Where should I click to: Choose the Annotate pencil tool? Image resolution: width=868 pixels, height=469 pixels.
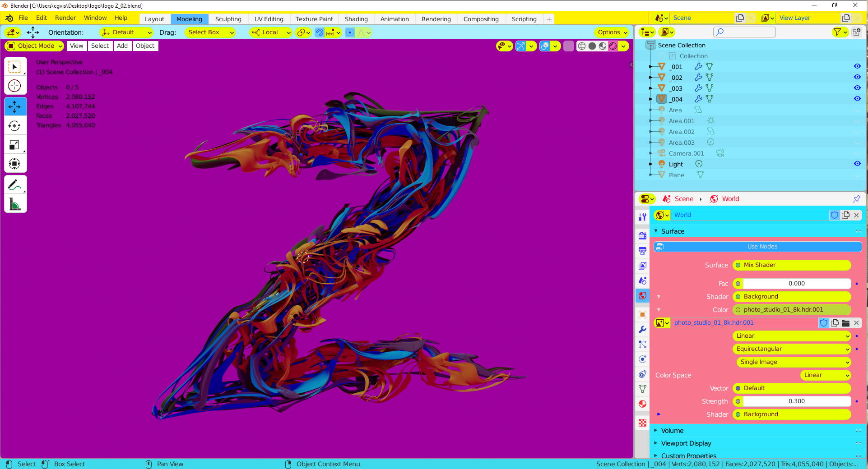(15, 185)
